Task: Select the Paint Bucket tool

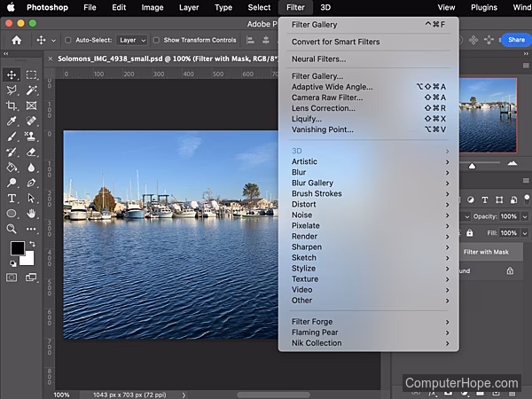Action: click(x=12, y=168)
